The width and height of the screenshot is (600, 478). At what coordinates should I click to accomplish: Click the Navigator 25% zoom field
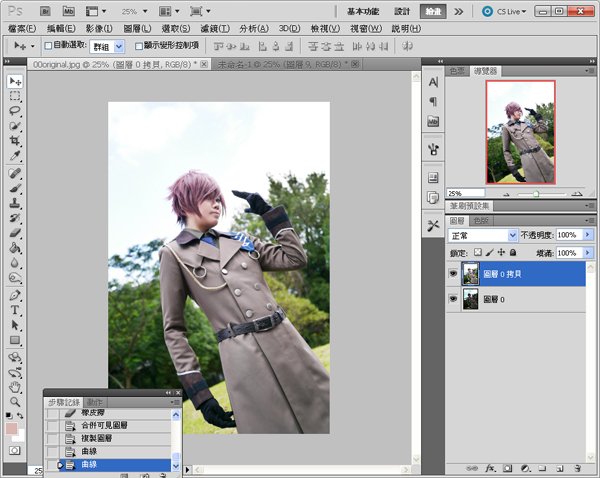pyautogui.click(x=466, y=193)
